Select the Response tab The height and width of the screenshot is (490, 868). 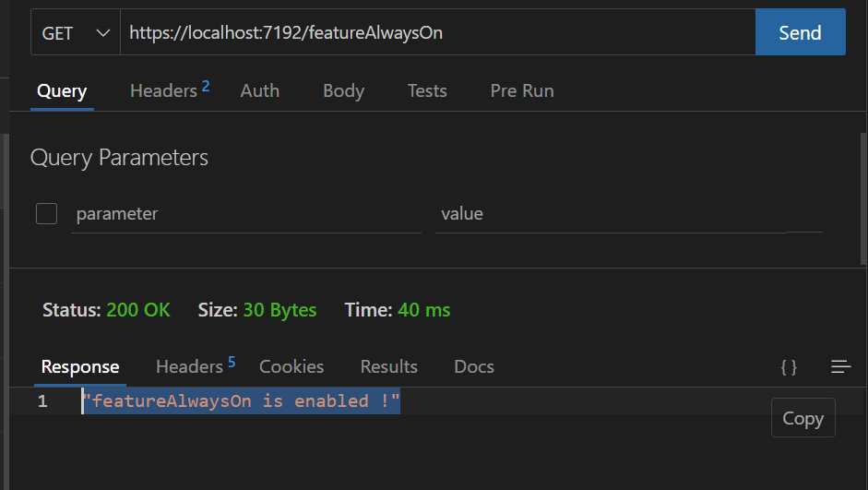click(80, 367)
